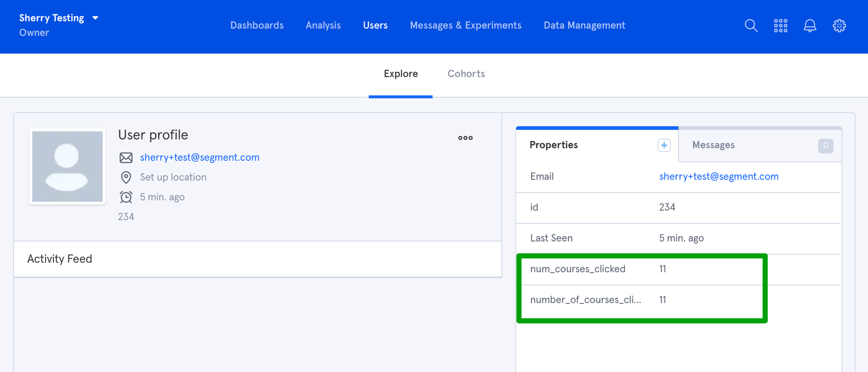Click the location pin icon
Viewport: 868px width, 372px height.
coord(126,177)
